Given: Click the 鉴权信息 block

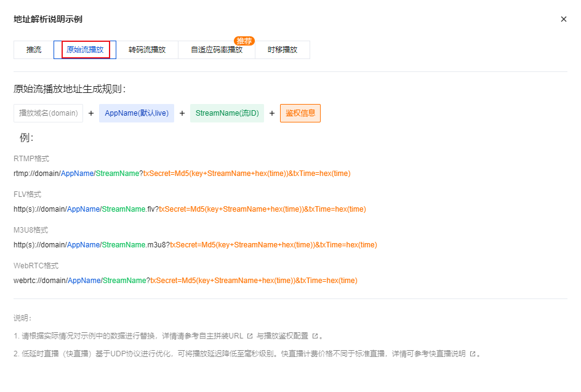Looking at the screenshot, I should 300,113.
